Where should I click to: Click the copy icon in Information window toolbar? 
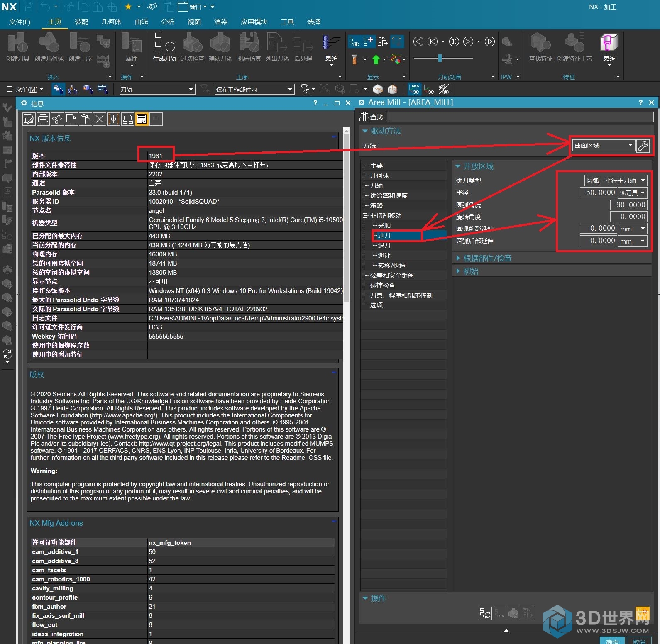[x=71, y=120]
